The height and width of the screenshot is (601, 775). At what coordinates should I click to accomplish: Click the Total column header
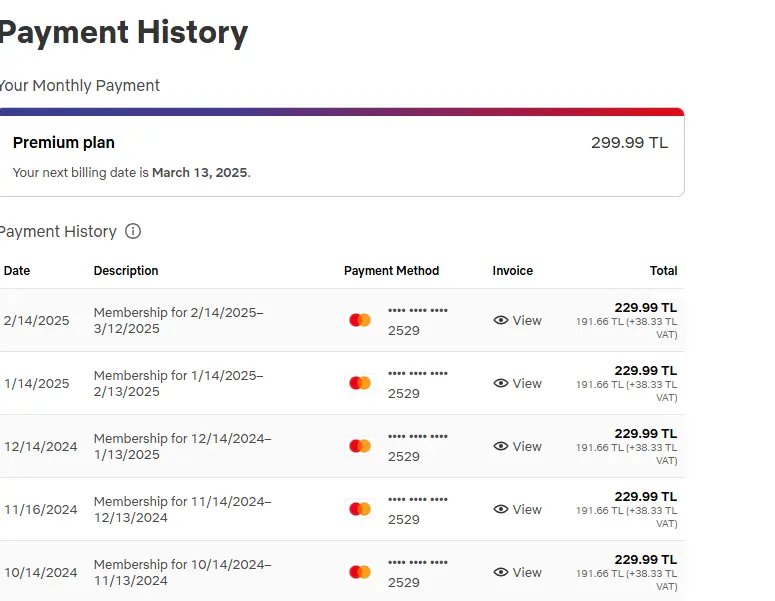coord(663,270)
